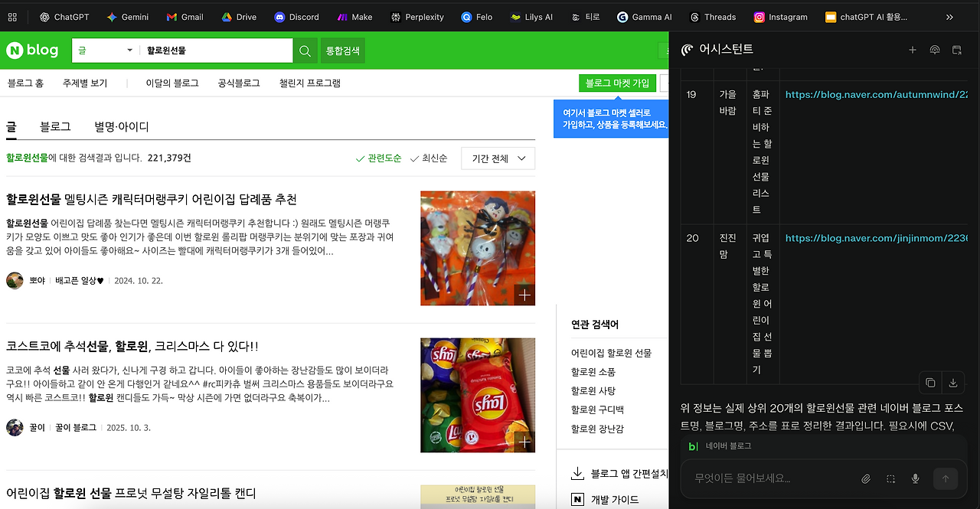980x509 pixels.
Task: Click the screen capture icon in chat input
Action: 890,478
